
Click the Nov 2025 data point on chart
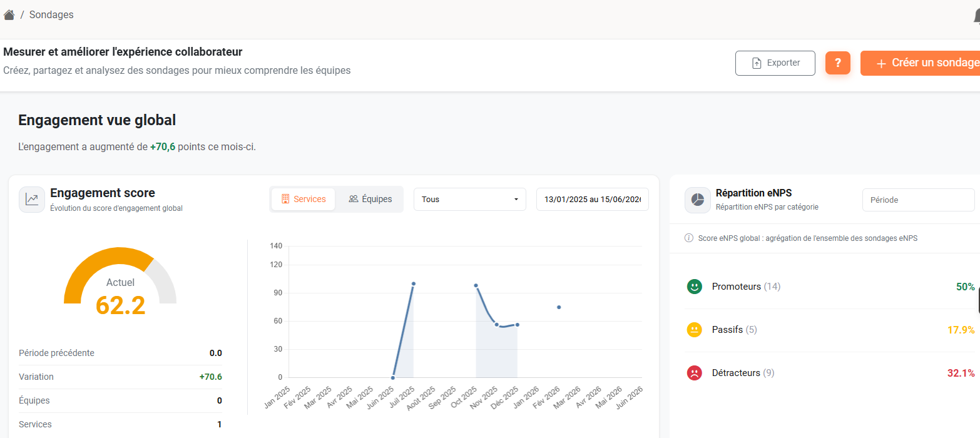[x=497, y=325]
